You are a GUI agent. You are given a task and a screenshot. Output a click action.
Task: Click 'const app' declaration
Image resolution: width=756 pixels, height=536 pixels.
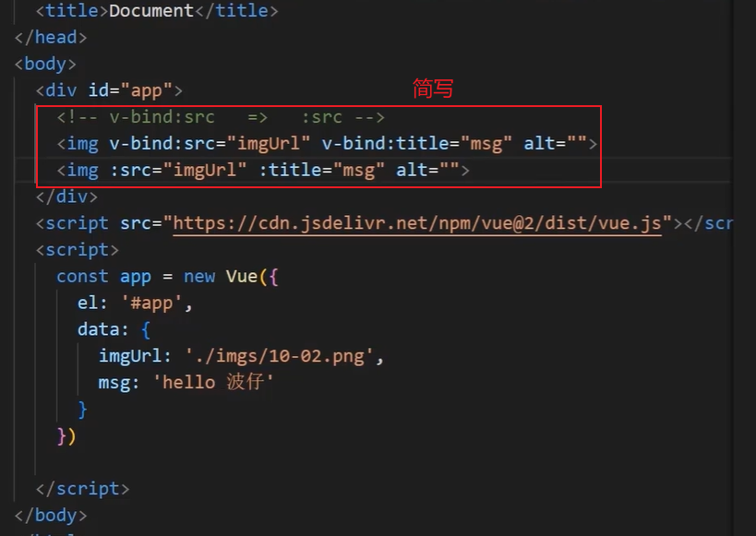click(103, 277)
